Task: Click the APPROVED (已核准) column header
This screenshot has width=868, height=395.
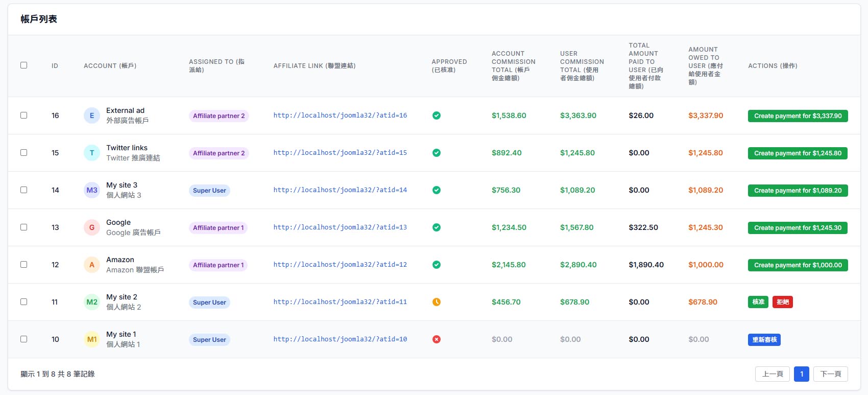Action: [x=449, y=66]
